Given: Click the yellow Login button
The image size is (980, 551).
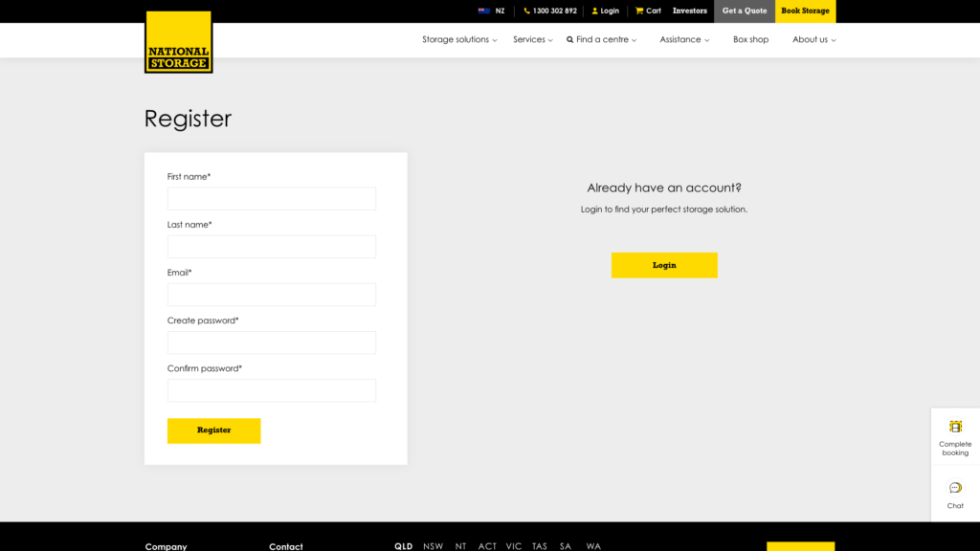Looking at the screenshot, I should click(x=664, y=266).
